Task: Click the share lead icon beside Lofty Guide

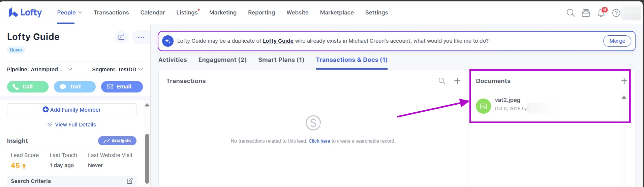Action: click(x=121, y=37)
